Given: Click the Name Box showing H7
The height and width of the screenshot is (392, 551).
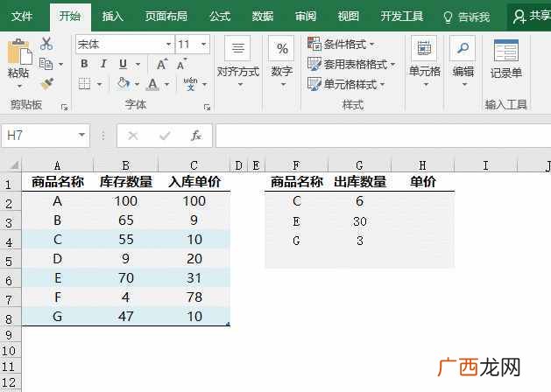Looking at the screenshot, I should pyautogui.click(x=39, y=136).
